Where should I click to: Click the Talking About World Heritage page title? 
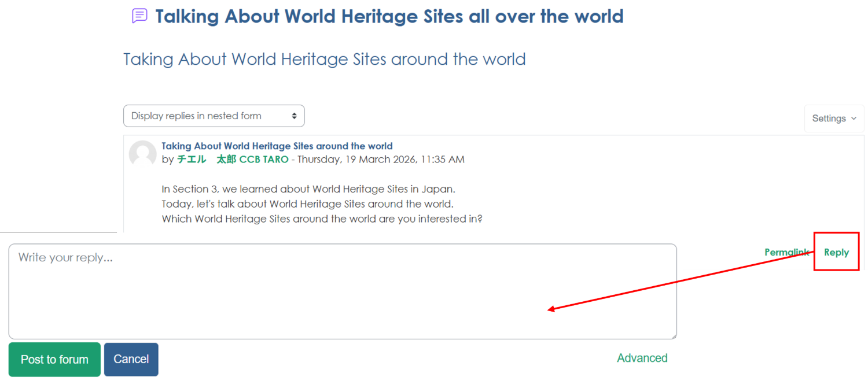pos(389,16)
